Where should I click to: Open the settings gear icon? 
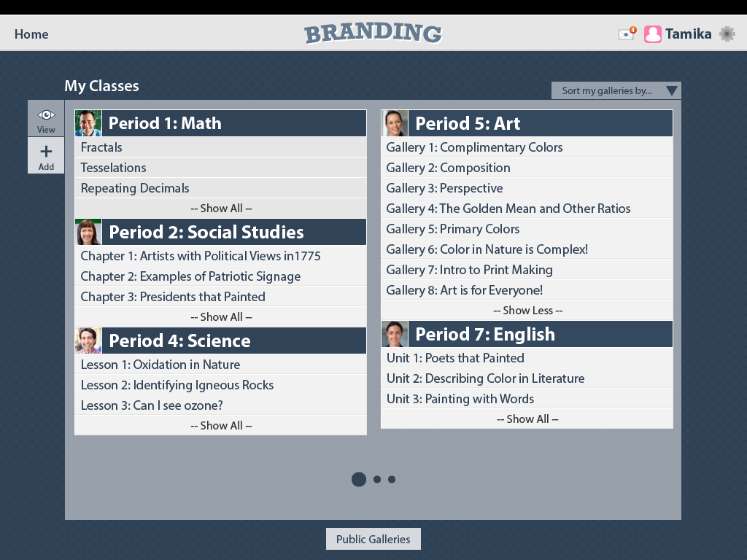tap(727, 34)
